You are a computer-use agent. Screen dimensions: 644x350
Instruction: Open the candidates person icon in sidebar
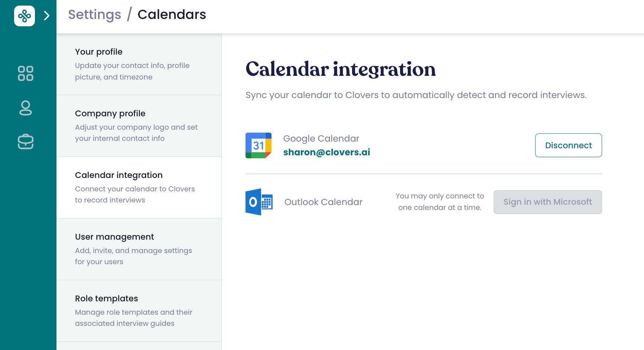click(x=26, y=108)
